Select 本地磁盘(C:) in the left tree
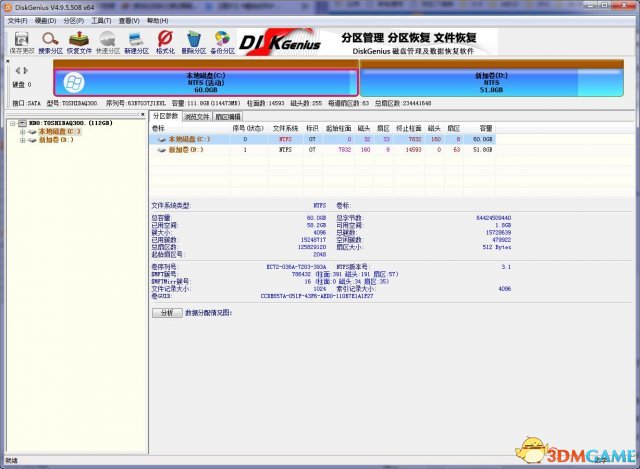Viewport: 640px width, 469px height. click(x=59, y=132)
